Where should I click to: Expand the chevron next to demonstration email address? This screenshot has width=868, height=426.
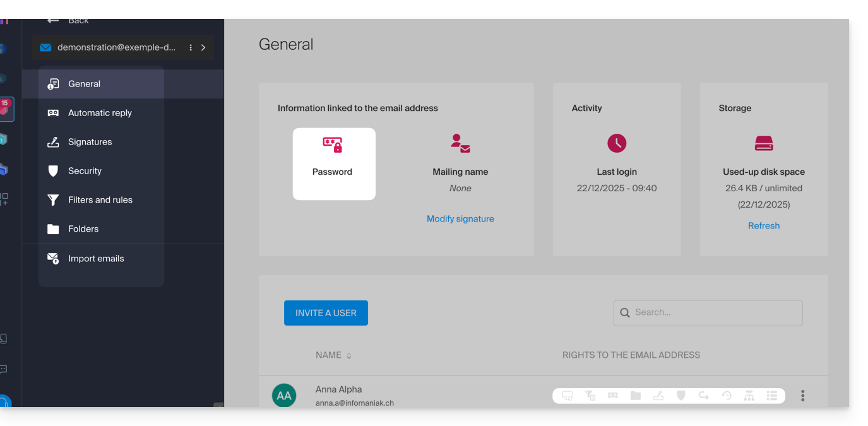point(203,47)
